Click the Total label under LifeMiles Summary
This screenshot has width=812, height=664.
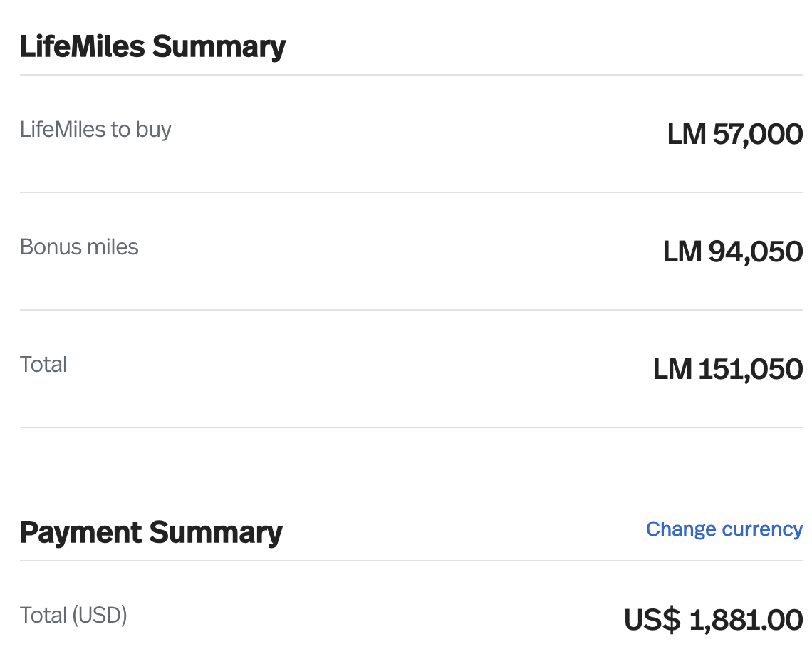pos(43,365)
